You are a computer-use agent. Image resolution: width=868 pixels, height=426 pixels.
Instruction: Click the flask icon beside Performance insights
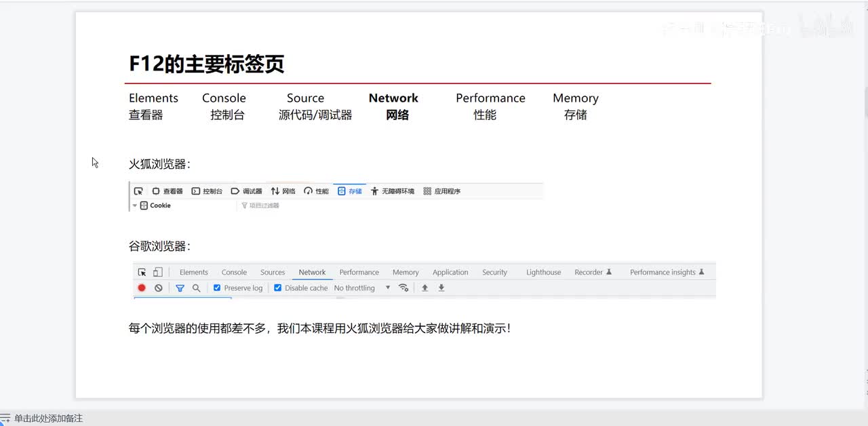701,272
